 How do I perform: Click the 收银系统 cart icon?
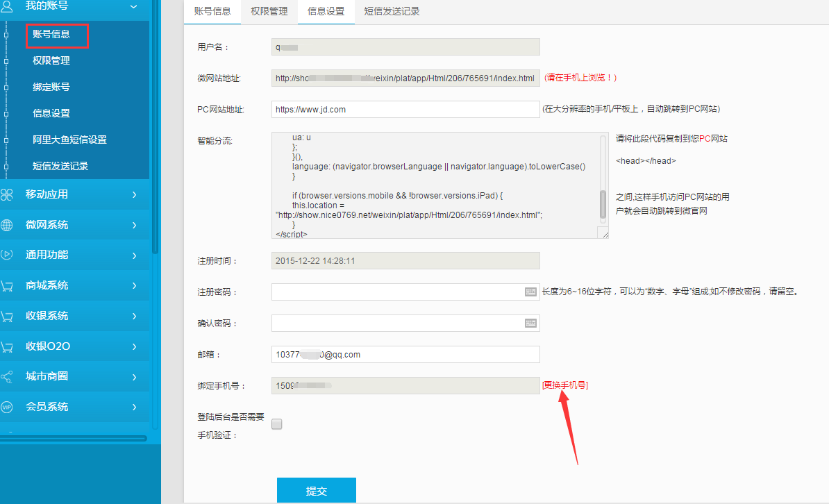(x=7, y=317)
